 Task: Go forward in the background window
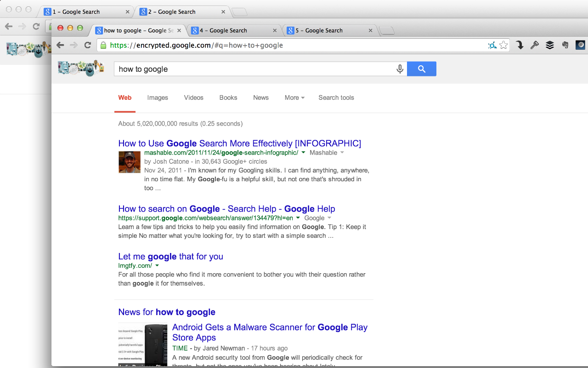coord(22,26)
